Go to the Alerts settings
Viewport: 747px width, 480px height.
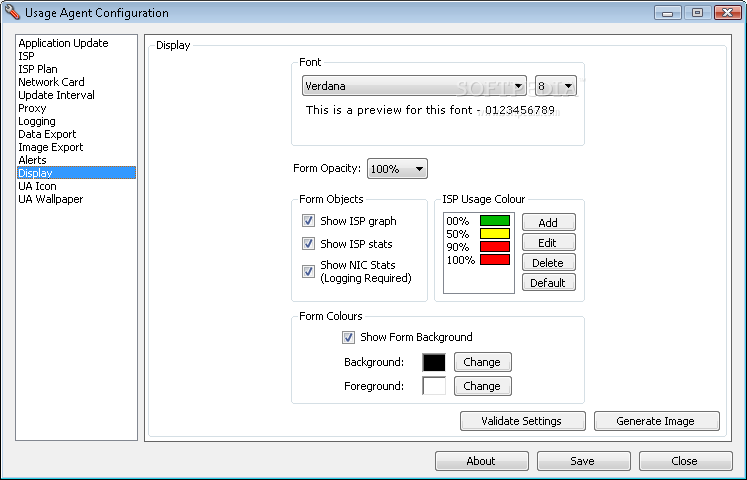32,160
